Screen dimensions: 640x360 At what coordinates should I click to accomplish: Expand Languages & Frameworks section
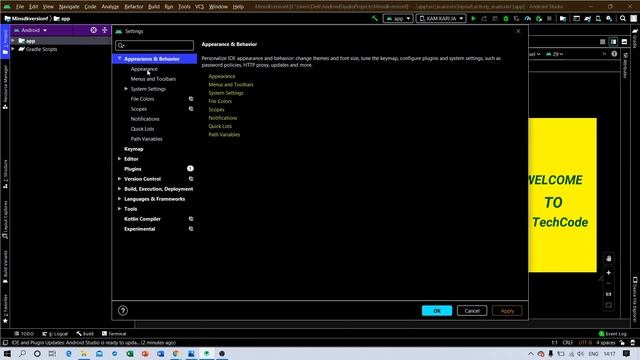(119, 199)
